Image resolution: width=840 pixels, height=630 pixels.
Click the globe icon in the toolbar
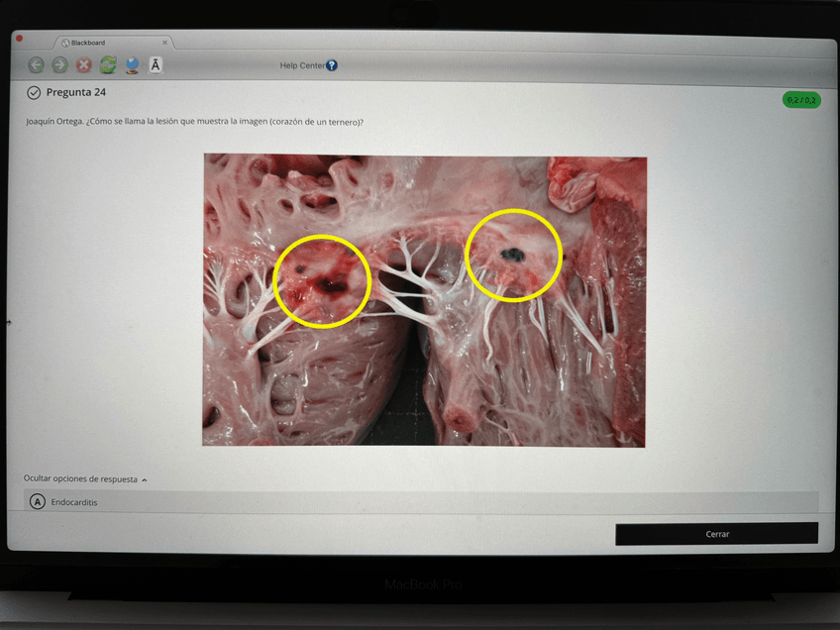click(x=132, y=65)
